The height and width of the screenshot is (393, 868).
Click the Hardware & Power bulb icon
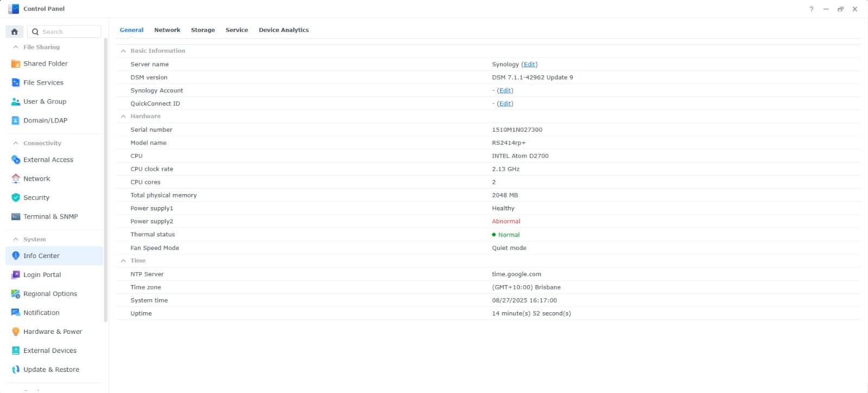click(16, 332)
